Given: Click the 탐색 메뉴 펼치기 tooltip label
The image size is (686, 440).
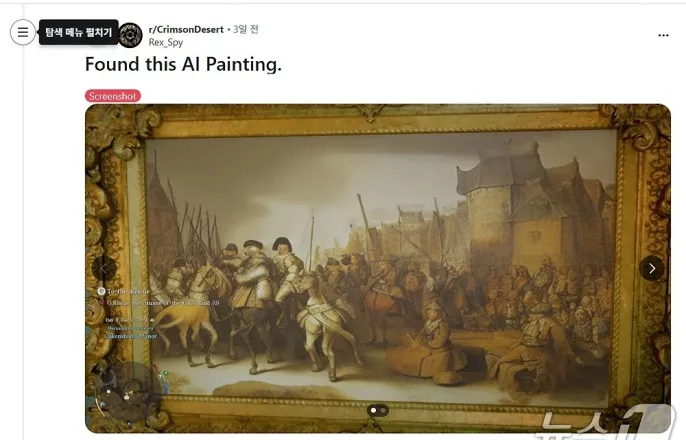Looking at the screenshot, I should 78,32.
